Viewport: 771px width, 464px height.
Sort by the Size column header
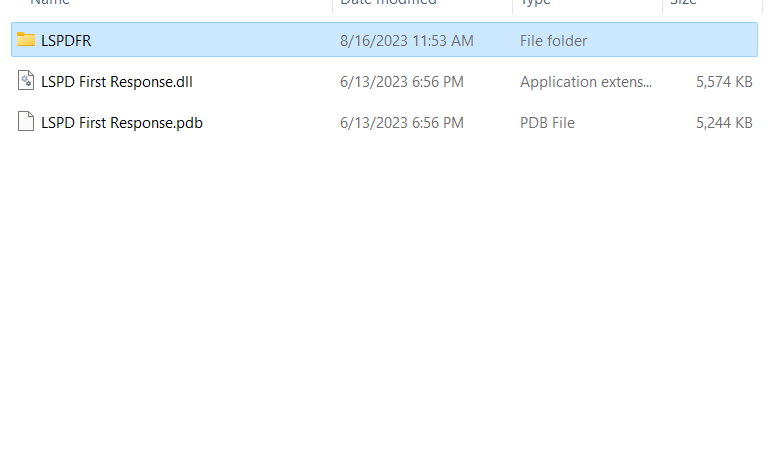click(x=684, y=3)
